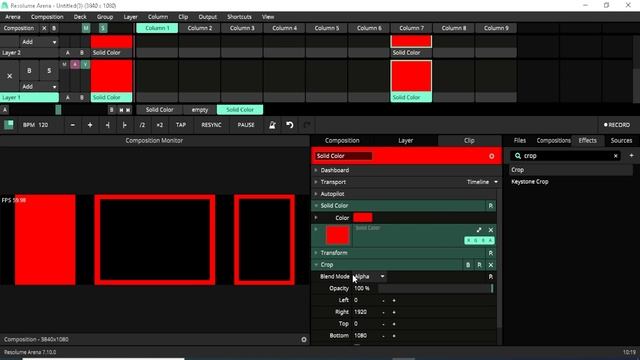Click previous deck arrow icon in crossfader row
The image size is (640, 360).
[x=121, y=110]
